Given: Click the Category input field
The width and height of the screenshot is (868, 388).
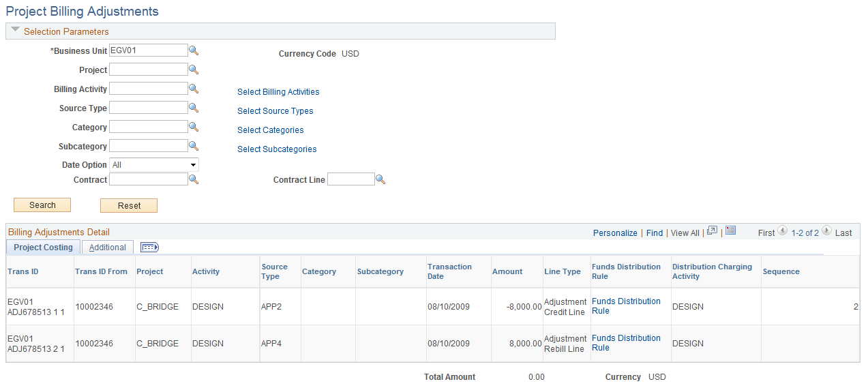Looking at the screenshot, I should tap(148, 127).
